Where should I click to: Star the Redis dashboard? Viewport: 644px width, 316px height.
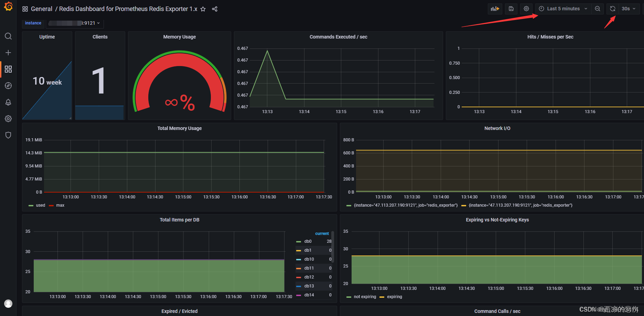point(203,9)
